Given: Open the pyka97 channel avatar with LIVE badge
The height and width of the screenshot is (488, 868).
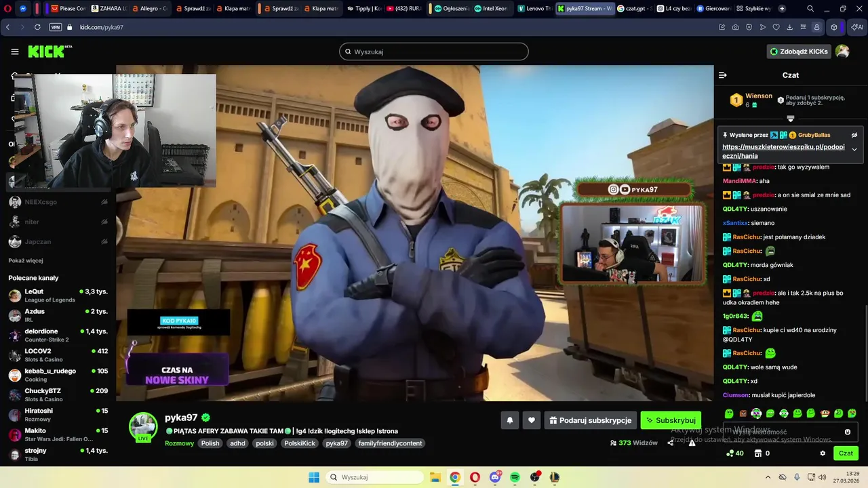Looking at the screenshot, I should click(x=143, y=427).
